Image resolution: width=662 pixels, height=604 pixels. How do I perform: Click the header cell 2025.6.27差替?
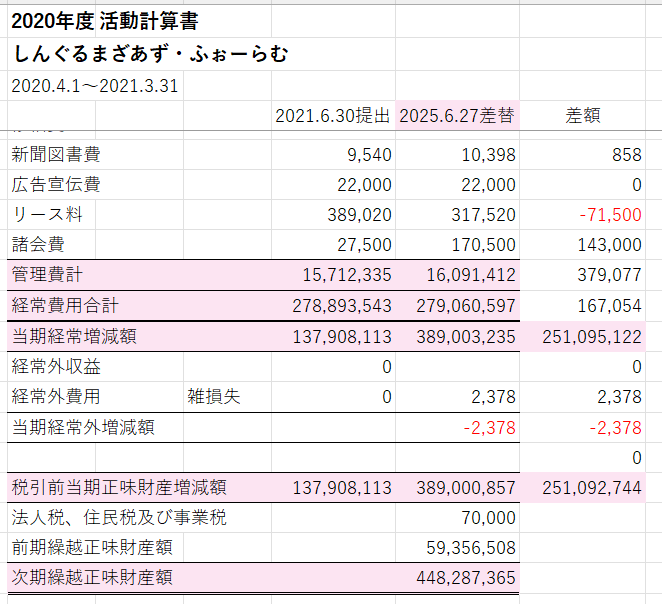pos(457,115)
